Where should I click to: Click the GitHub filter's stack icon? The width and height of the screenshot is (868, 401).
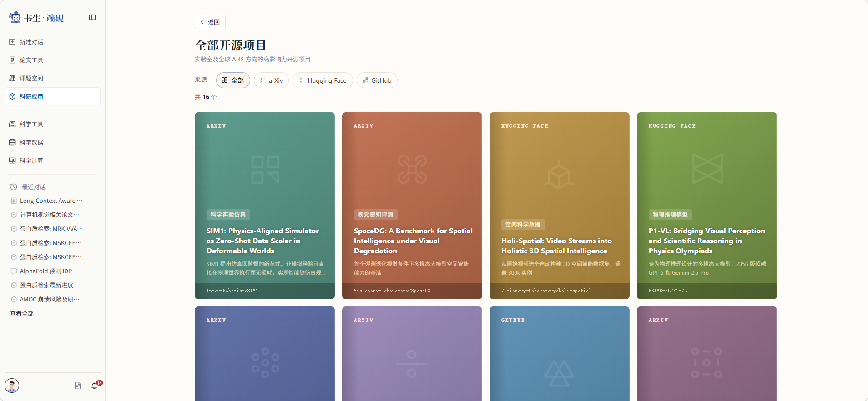365,80
